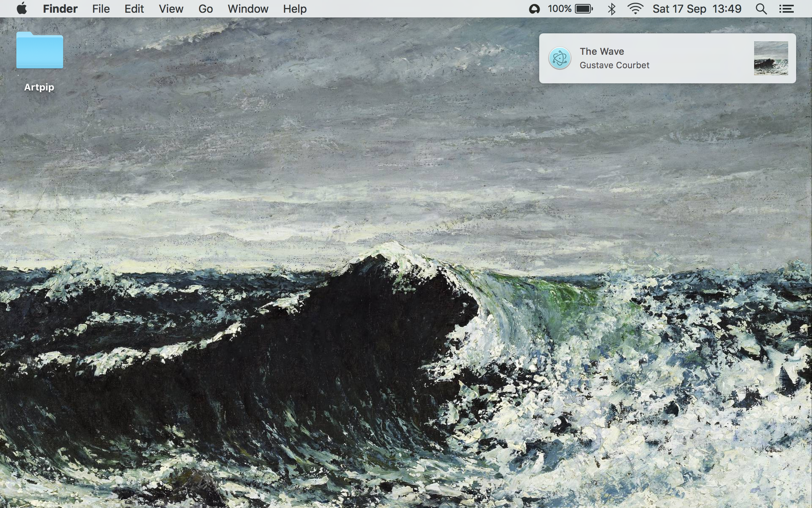Open the Edit menu
Viewport: 812px width, 508px height.
(134, 9)
